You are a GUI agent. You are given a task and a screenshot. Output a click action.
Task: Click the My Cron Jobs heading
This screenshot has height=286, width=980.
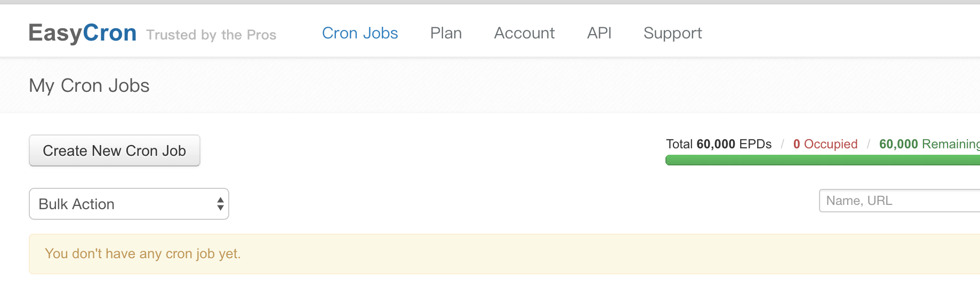(89, 85)
